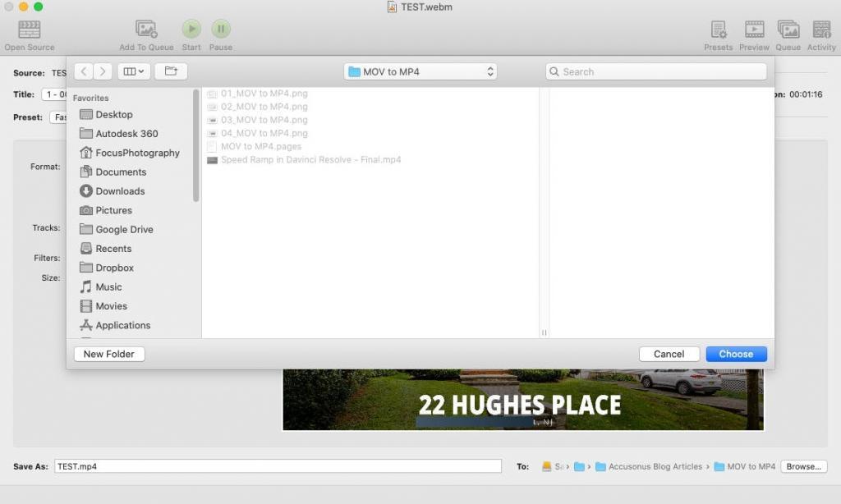Viewport: 841px width, 504px height.
Task: Click file 01_MOV to MP4.png
Action: (257, 94)
